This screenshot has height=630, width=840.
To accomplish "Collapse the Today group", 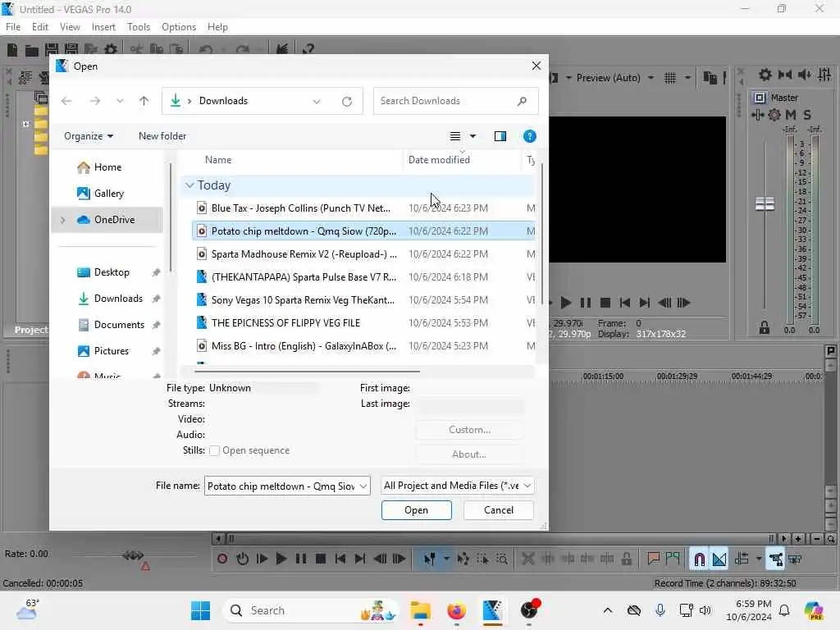I will click(189, 185).
